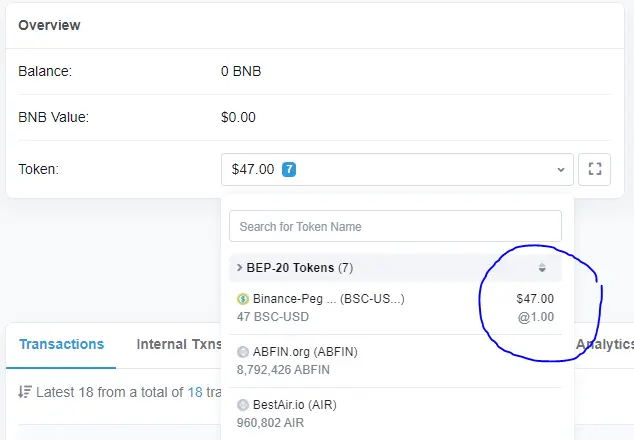Select the BestAir.io (AIR) token entry

(x=395, y=414)
